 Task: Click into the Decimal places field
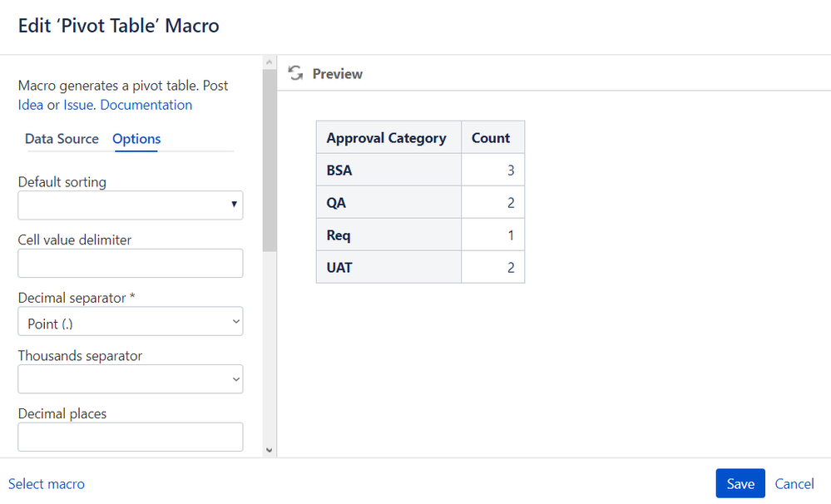(x=131, y=437)
